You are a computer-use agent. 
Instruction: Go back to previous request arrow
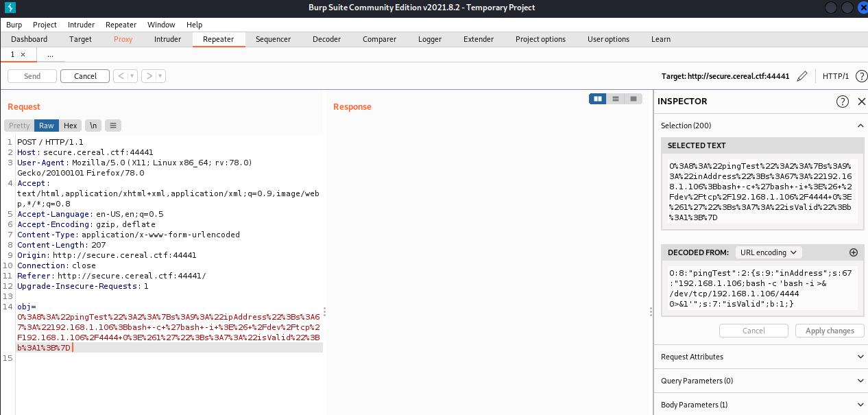(x=121, y=76)
